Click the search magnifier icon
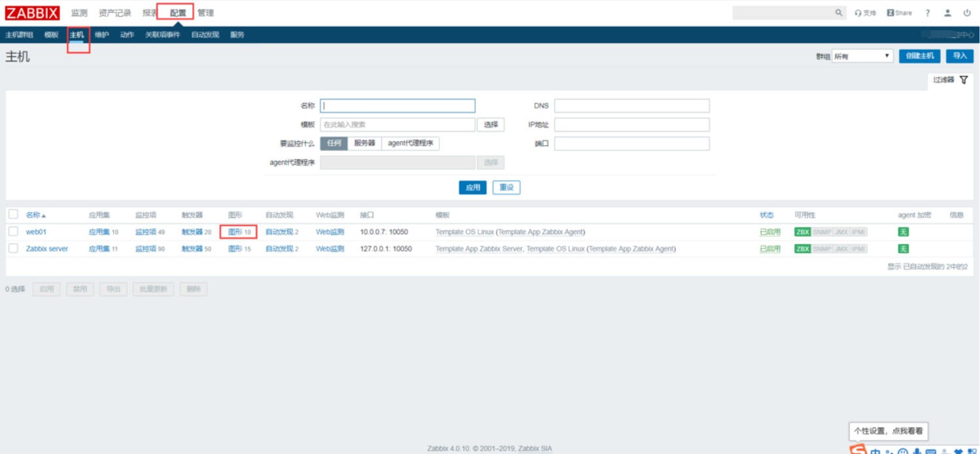The image size is (980, 454). 839,12
